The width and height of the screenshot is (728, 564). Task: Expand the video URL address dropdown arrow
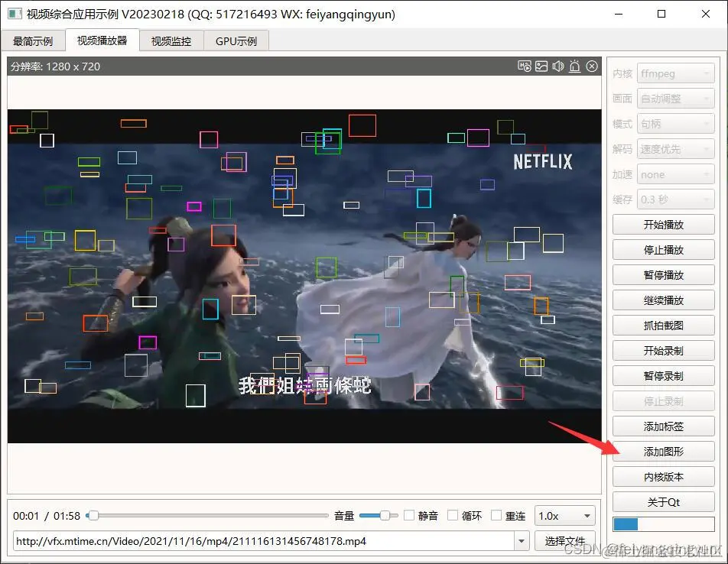522,541
